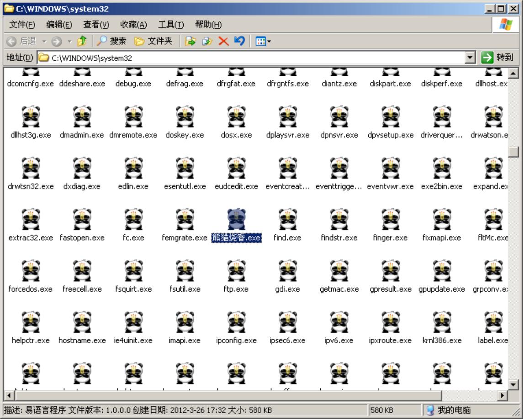Image resolution: width=524 pixels, height=420 pixels.
Task: Open the 搜索 search pane
Action: point(112,42)
